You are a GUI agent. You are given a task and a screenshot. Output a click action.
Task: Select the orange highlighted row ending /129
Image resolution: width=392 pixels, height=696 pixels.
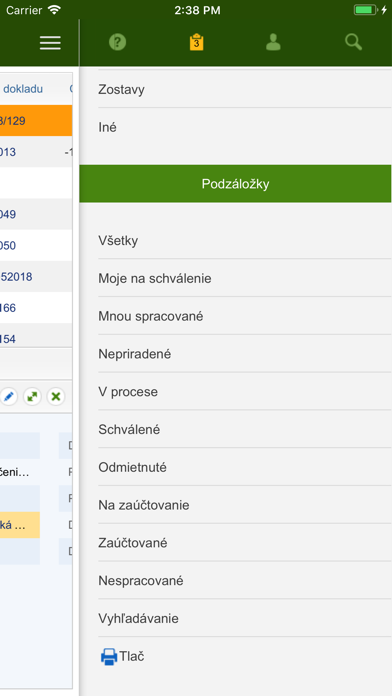pyautogui.click(x=36, y=121)
